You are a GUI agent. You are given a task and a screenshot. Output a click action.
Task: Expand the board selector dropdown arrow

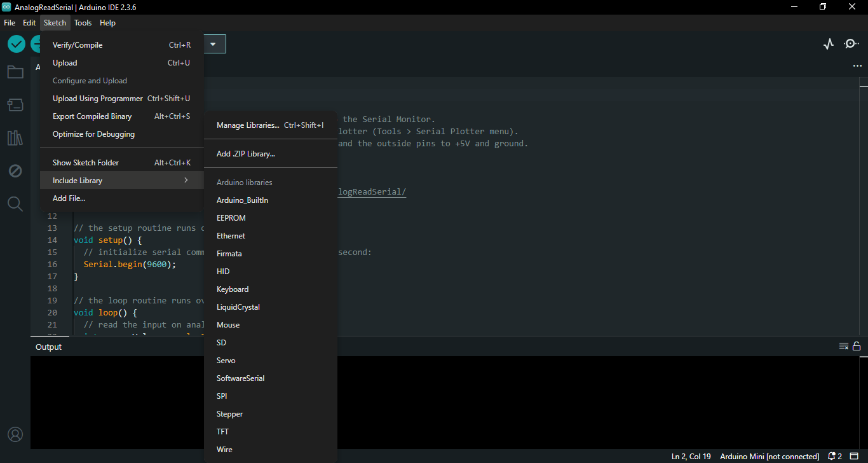coord(213,44)
